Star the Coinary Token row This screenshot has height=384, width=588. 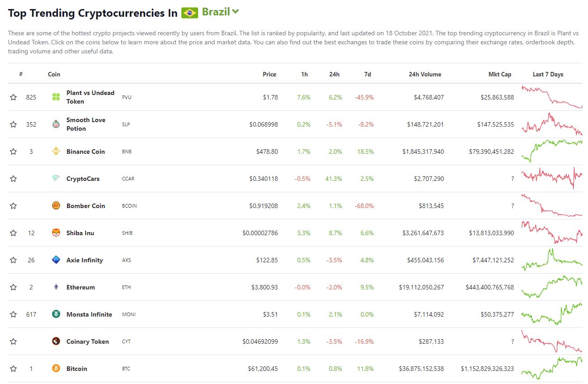point(14,341)
